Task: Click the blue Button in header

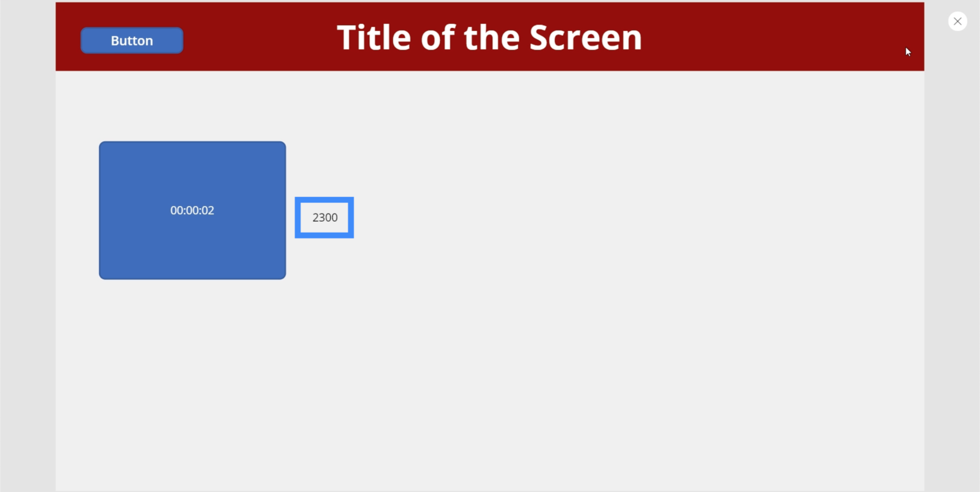Action: pyautogui.click(x=132, y=41)
